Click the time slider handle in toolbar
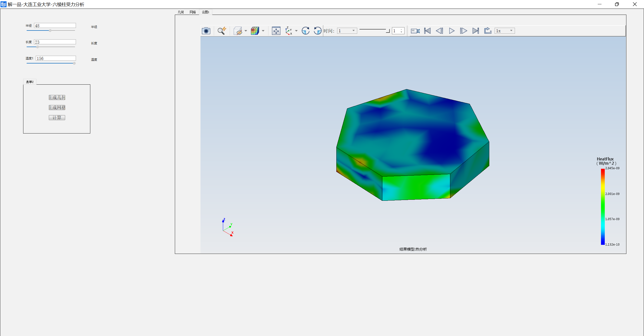 388,31
